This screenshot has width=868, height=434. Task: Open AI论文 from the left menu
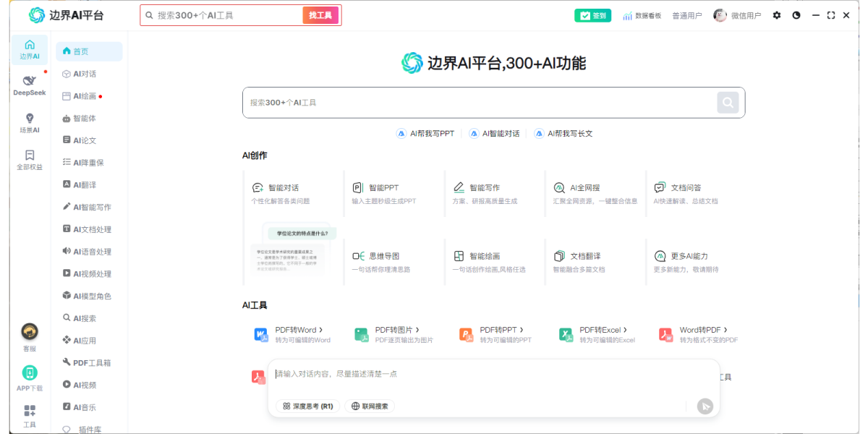84,140
